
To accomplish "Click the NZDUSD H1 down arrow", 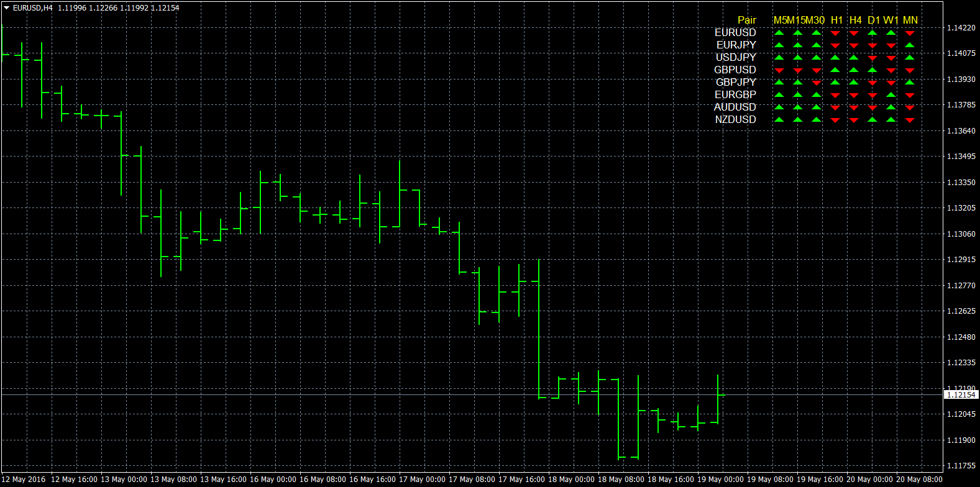I will tap(835, 120).
